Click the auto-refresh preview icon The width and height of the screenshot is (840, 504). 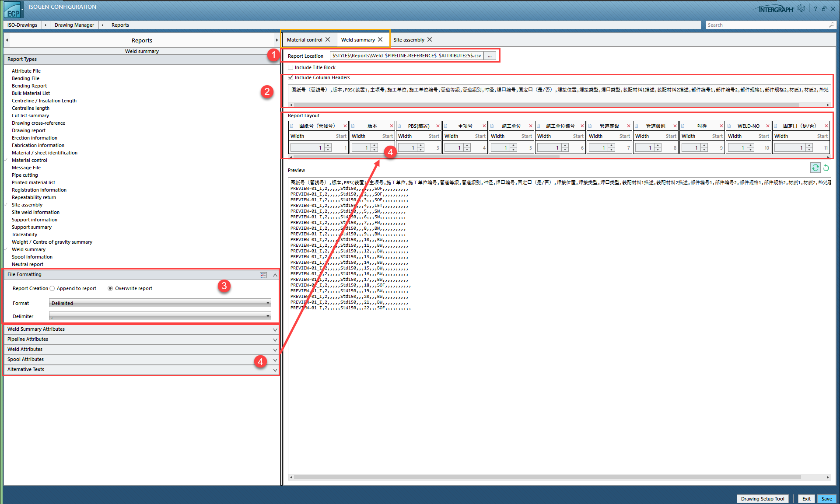click(x=815, y=168)
